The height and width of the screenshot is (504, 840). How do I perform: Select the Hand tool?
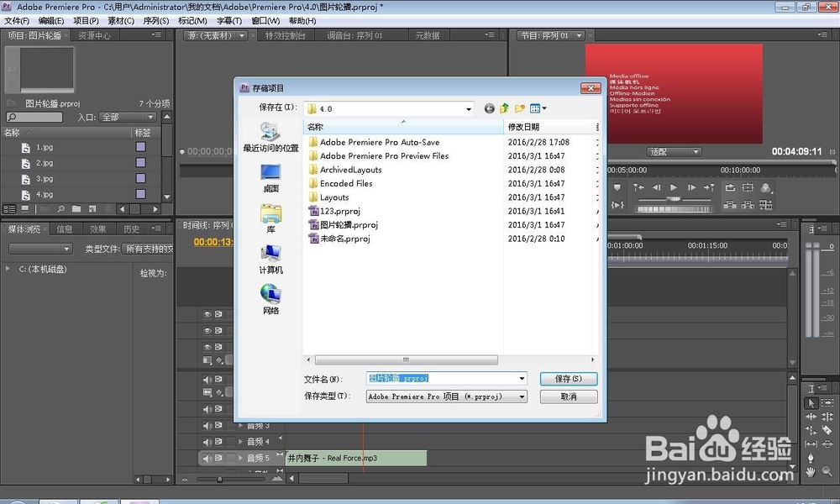point(811,472)
